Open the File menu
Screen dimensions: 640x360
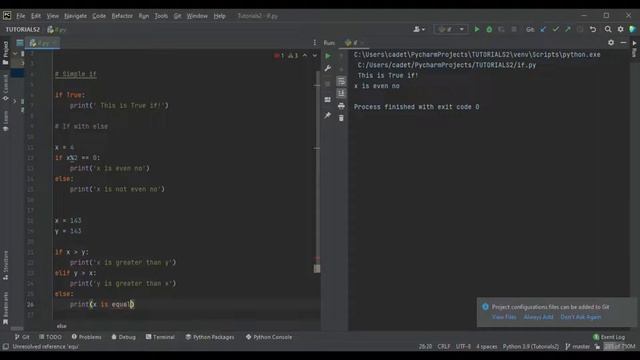tap(21, 16)
